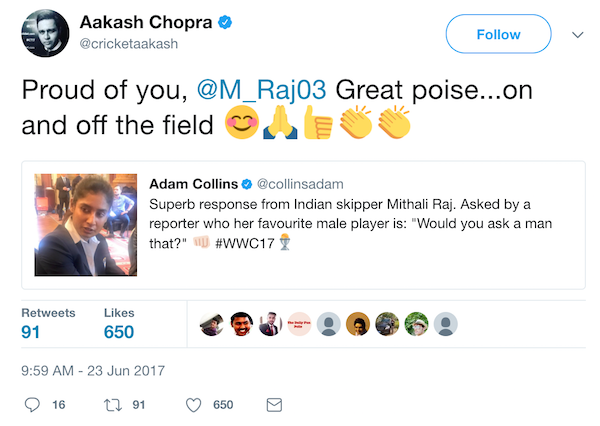Click first liker avatar in row
The image size is (600, 426).
(x=211, y=323)
